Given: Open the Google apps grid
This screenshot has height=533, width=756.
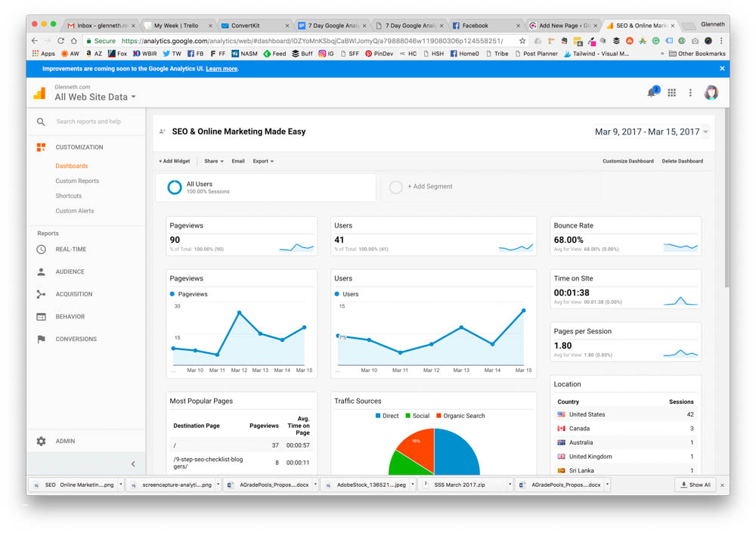Looking at the screenshot, I should 671,92.
